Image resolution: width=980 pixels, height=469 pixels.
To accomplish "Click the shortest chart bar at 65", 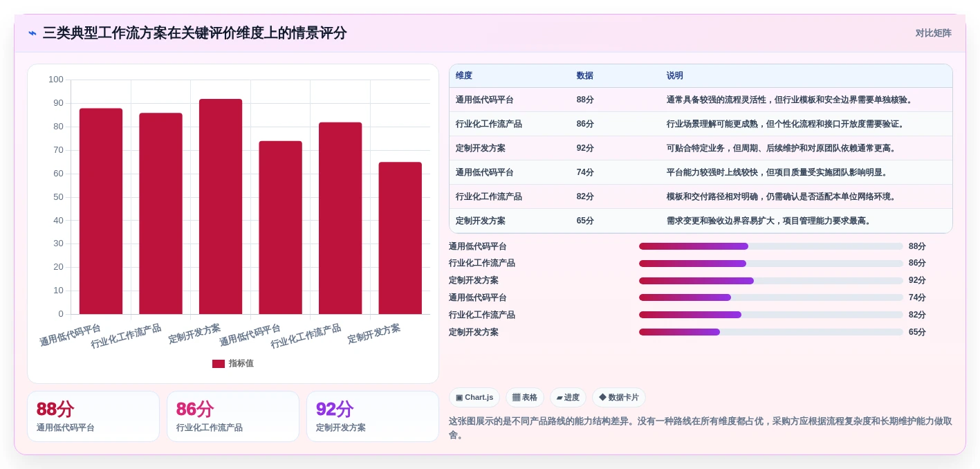I will [x=400, y=238].
